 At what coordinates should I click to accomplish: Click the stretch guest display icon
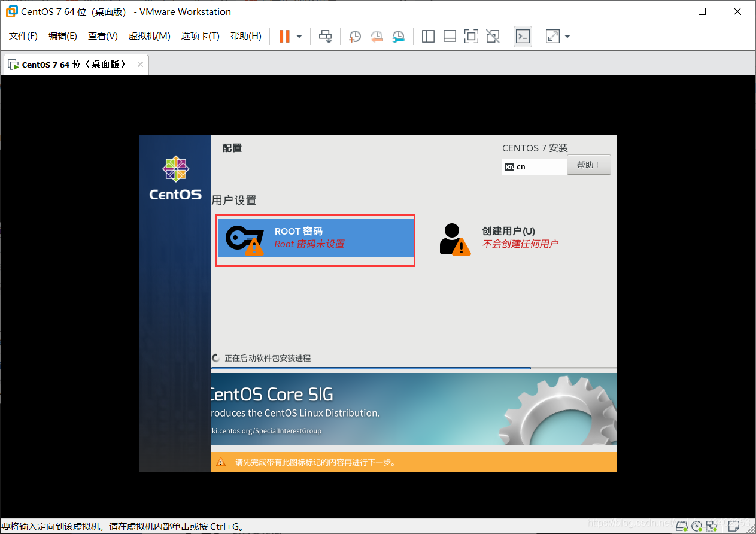click(552, 37)
